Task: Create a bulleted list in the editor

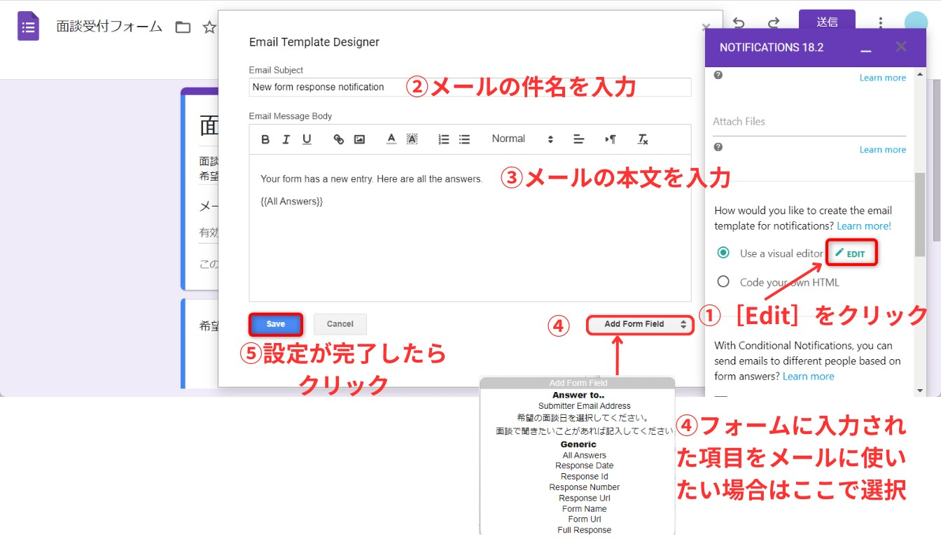Action: pos(464,139)
